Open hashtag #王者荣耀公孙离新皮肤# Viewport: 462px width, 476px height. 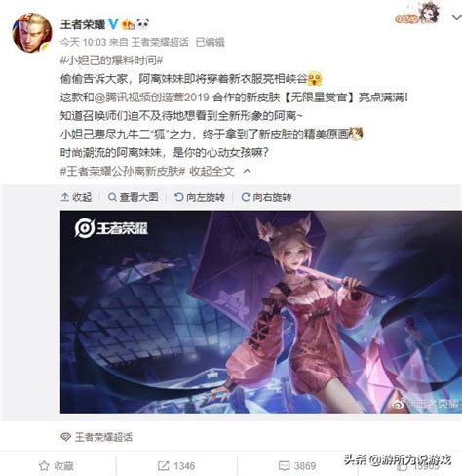(x=123, y=171)
